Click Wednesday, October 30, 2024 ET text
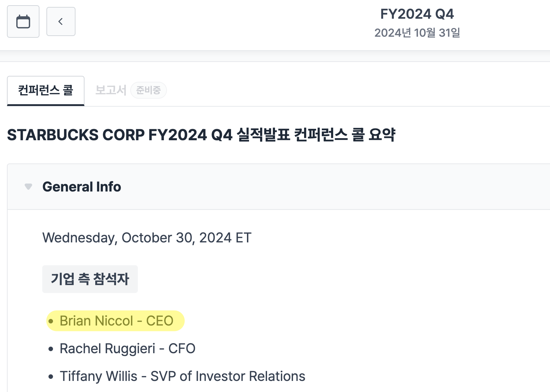Image resolution: width=550 pixels, height=392 pixels. (147, 238)
